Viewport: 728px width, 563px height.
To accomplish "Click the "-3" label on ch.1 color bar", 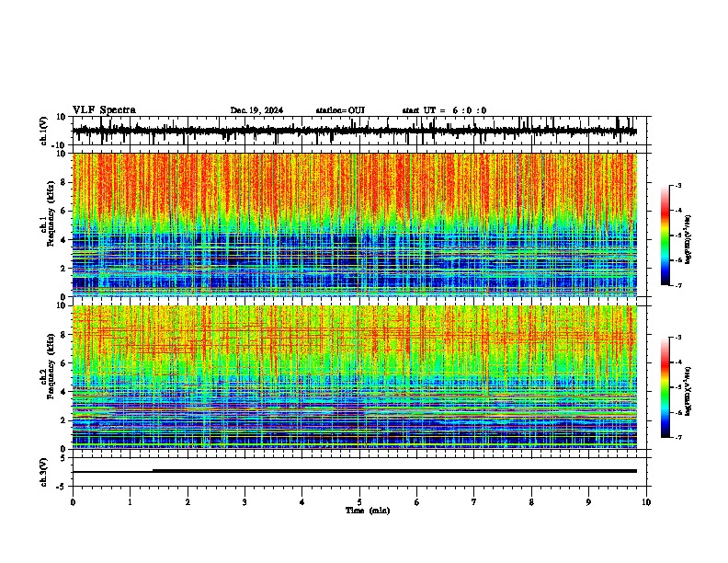I will (x=678, y=186).
